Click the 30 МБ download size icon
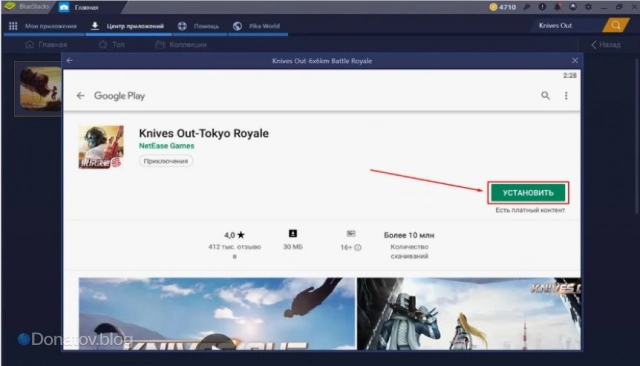 (x=293, y=233)
